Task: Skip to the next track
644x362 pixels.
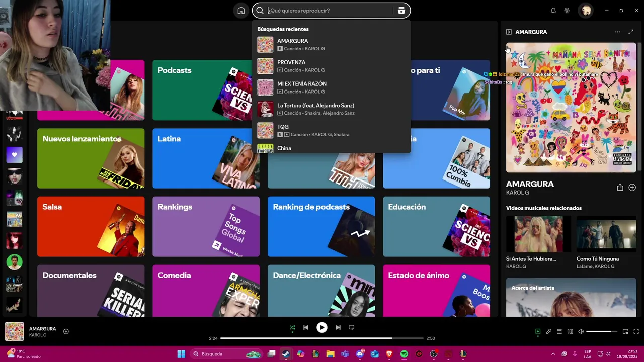Action: click(x=338, y=327)
